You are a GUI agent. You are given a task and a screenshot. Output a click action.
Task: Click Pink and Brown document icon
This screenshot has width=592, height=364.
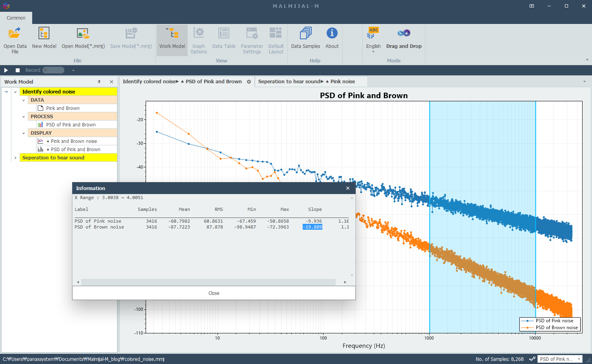click(40, 108)
